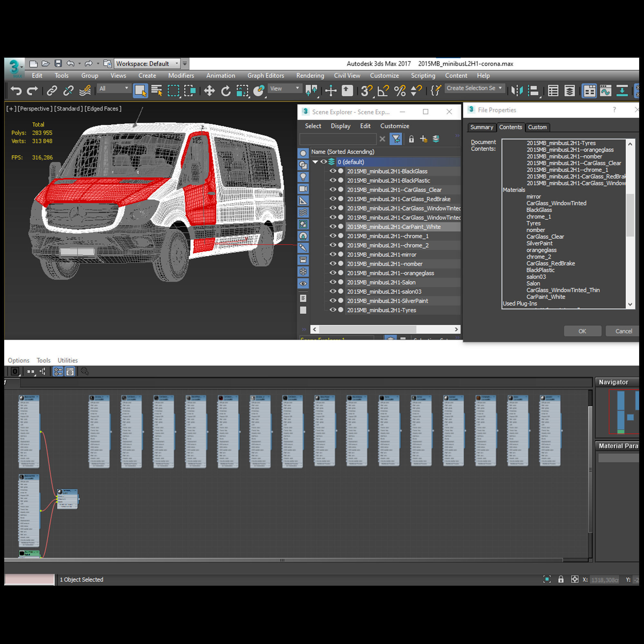
Task: Click Rectangular Selection Region tool
Action: (x=173, y=90)
